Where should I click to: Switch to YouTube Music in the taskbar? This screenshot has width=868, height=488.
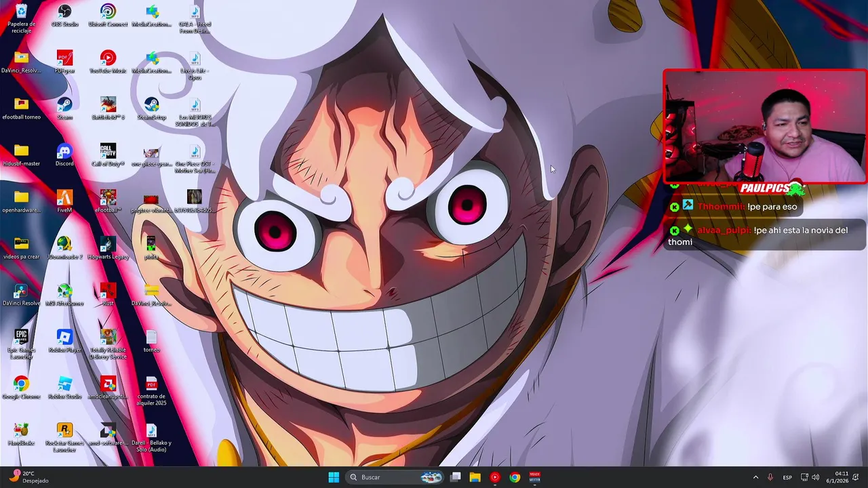pyautogui.click(x=495, y=477)
